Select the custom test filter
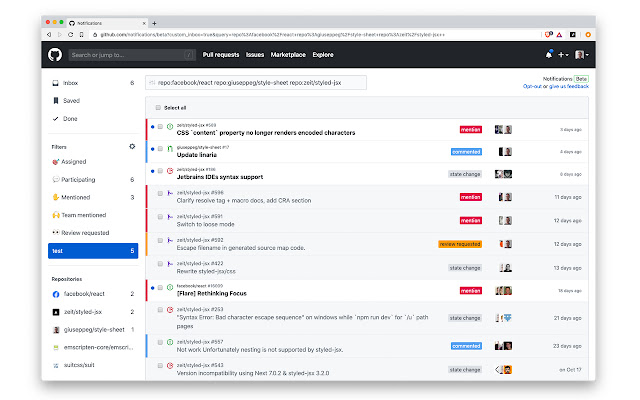Image resolution: width=640 pixels, height=400 pixels. pos(93,251)
